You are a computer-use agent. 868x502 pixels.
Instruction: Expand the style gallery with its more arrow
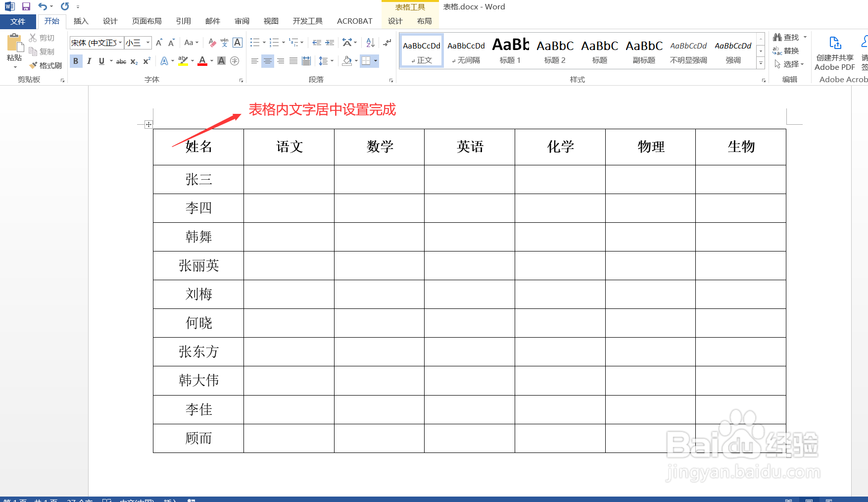(761, 63)
